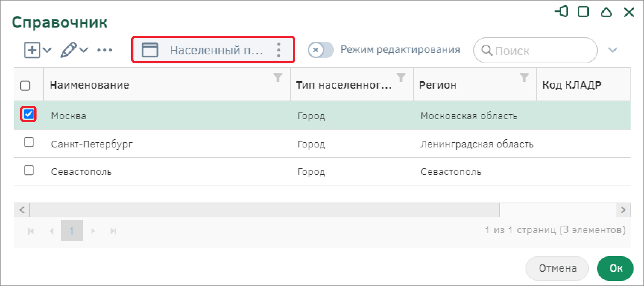Open vertical dots menu in view selector
This screenshot has height=286, width=644.
click(279, 50)
